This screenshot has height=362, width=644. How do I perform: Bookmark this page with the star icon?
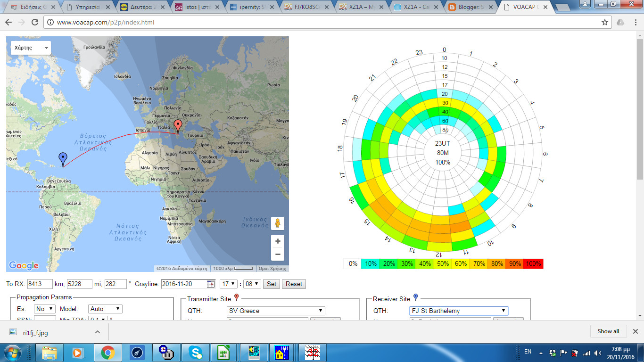(605, 23)
